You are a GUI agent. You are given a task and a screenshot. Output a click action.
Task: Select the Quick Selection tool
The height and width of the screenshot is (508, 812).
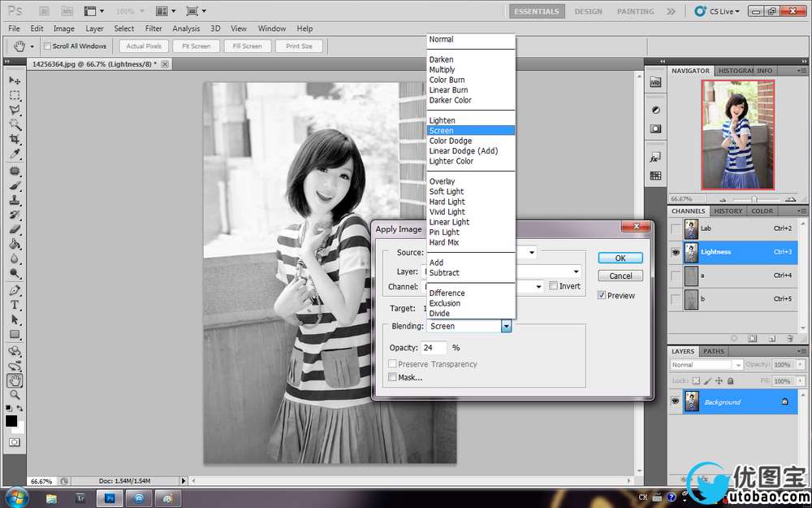[x=15, y=124]
